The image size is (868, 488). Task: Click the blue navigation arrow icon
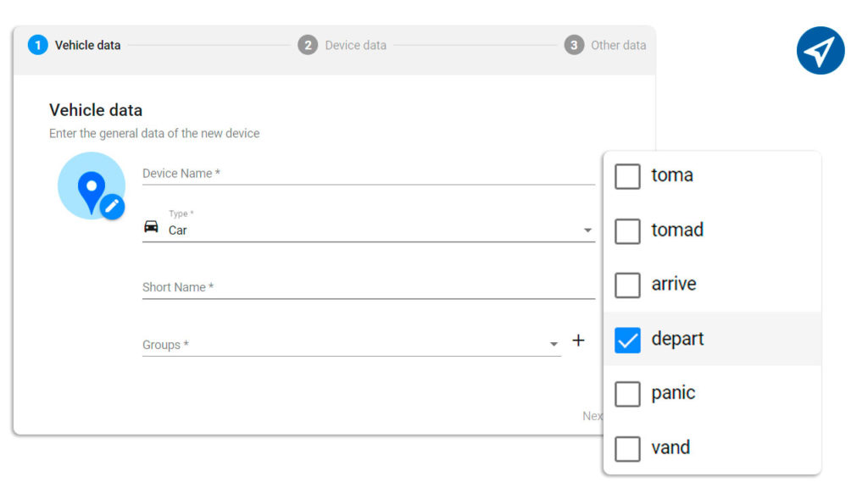tap(821, 50)
